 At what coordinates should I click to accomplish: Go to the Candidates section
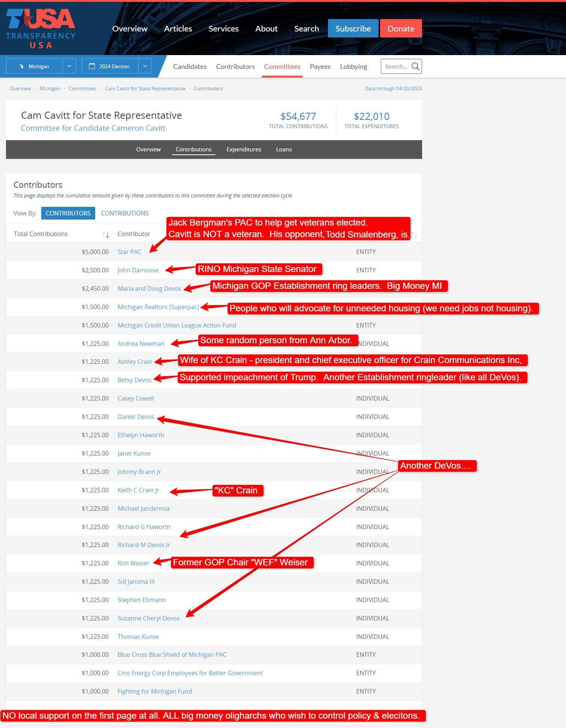pos(190,67)
